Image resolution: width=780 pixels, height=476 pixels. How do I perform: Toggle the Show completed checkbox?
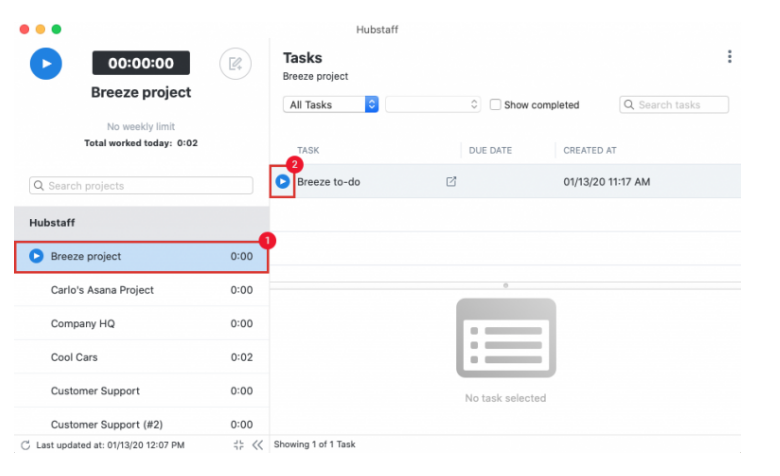495,105
